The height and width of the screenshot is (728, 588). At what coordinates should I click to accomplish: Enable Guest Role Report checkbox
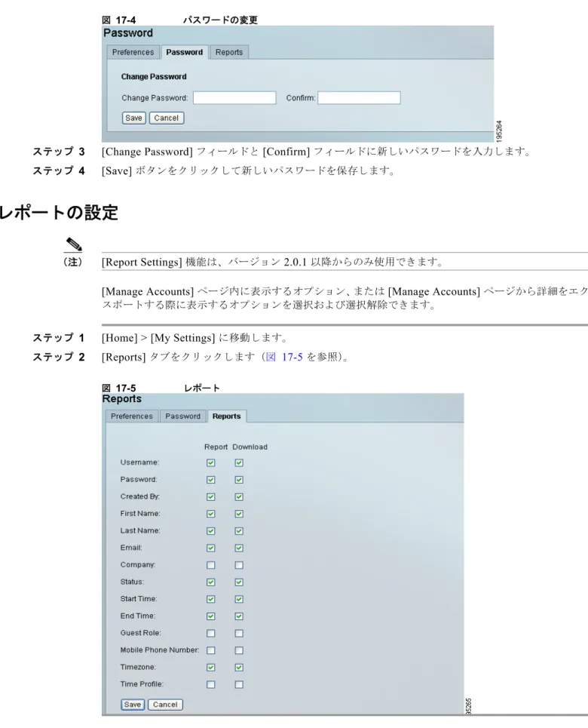coord(210,633)
